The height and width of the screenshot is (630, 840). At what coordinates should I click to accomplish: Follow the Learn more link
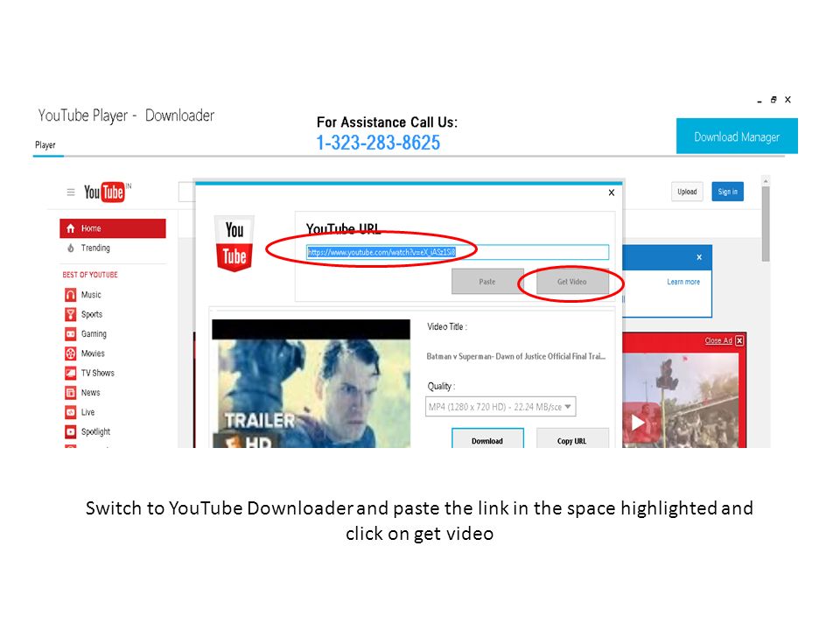pos(683,282)
